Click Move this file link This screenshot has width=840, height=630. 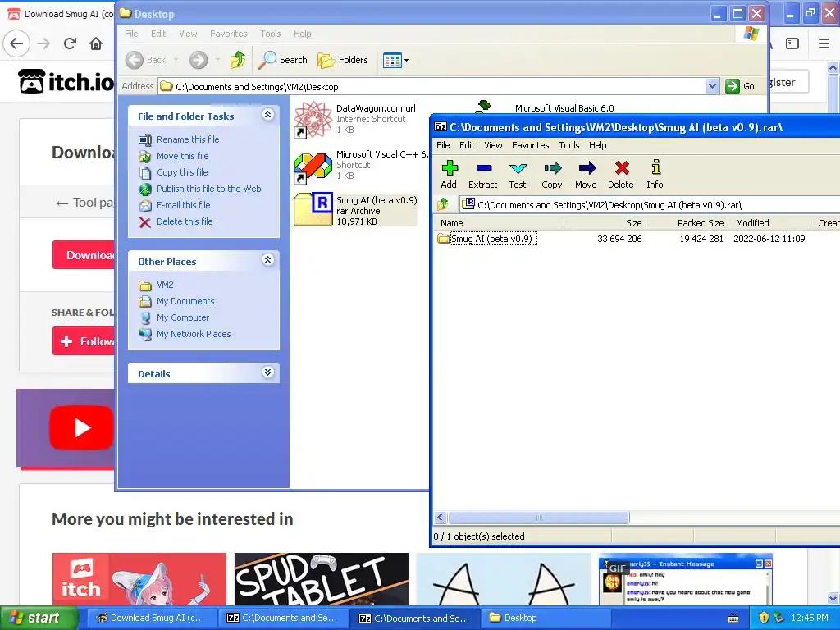(183, 156)
